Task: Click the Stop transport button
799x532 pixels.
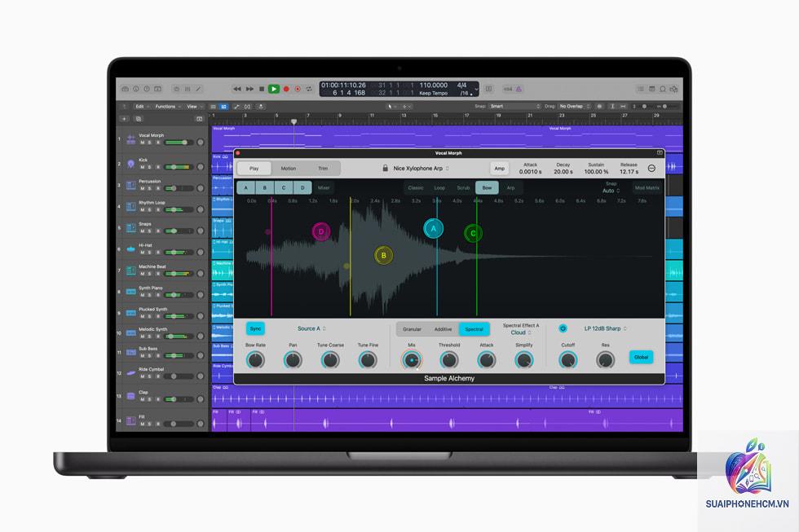Action: pyautogui.click(x=262, y=89)
